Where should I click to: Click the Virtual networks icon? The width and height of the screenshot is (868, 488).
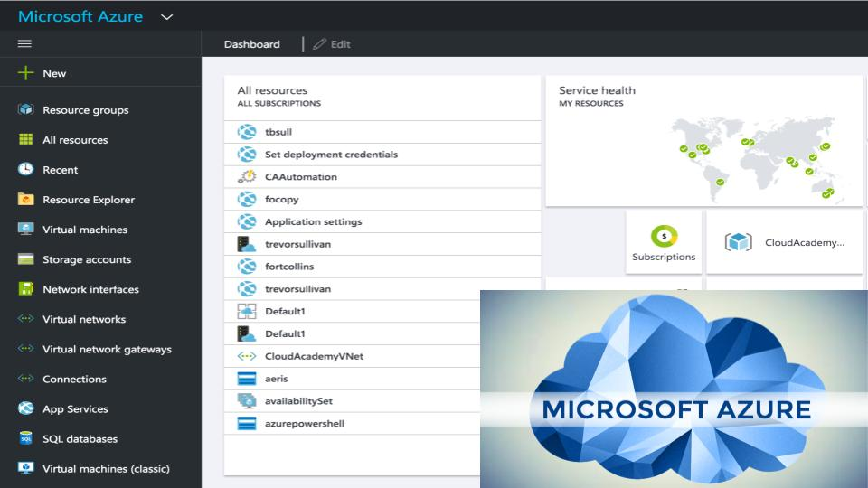click(25, 319)
